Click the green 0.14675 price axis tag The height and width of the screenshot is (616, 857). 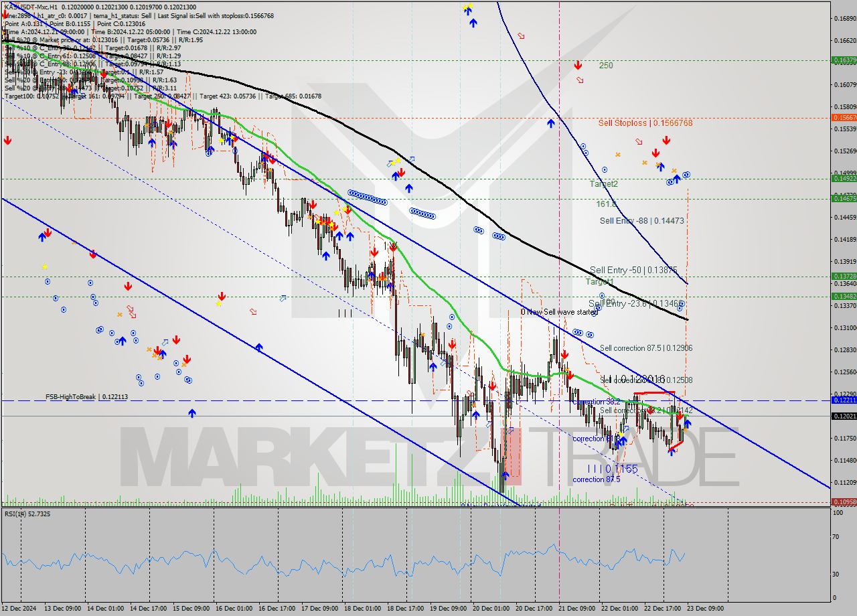[844, 198]
